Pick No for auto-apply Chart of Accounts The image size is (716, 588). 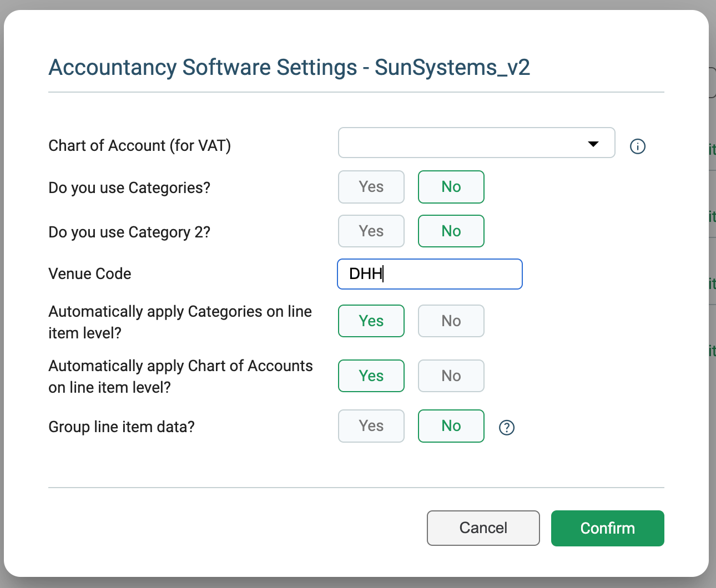[451, 376]
